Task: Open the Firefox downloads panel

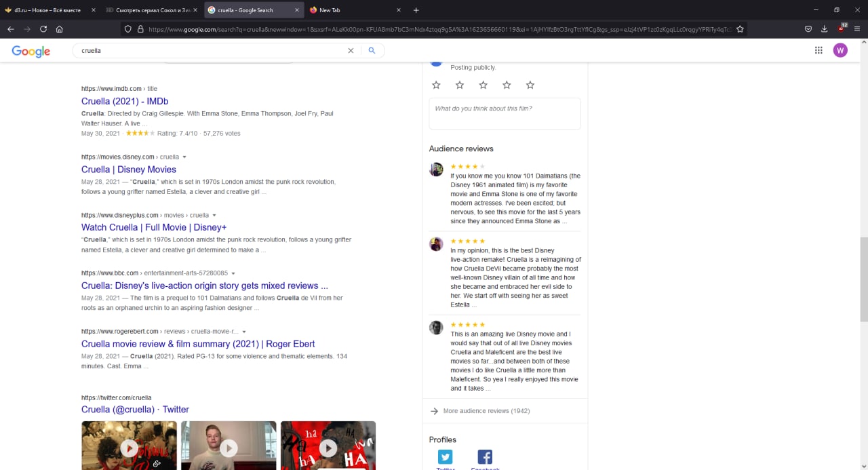Action: click(825, 29)
